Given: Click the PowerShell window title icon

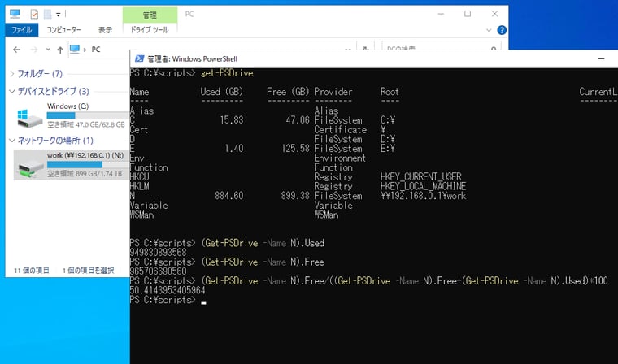Looking at the screenshot, I should point(139,59).
